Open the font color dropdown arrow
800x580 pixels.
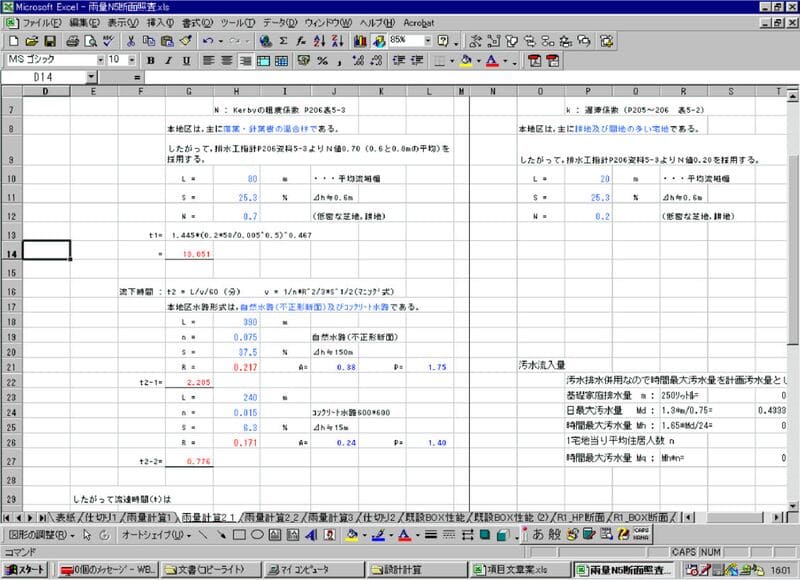[505, 61]
